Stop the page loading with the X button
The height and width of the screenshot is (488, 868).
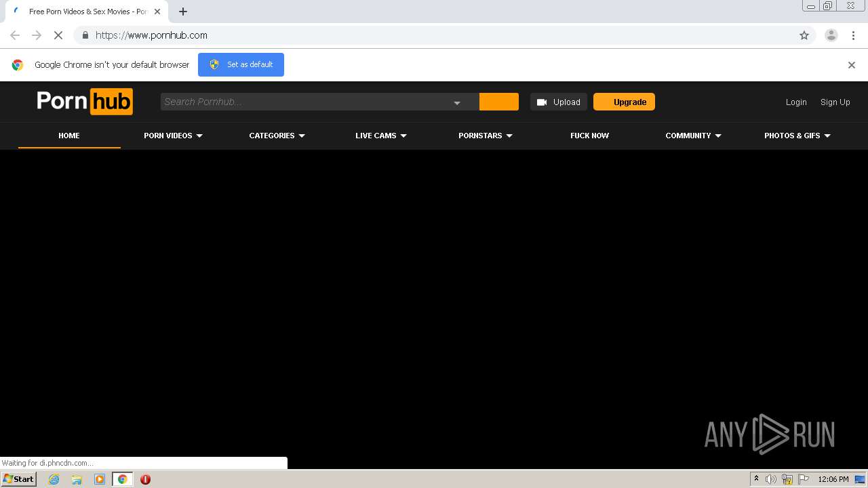point(58,35)
